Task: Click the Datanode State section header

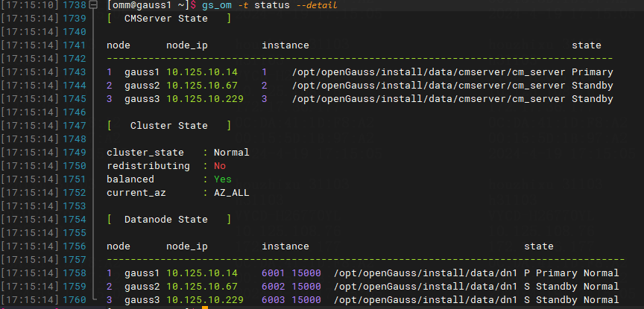Action: click(168, 220)
